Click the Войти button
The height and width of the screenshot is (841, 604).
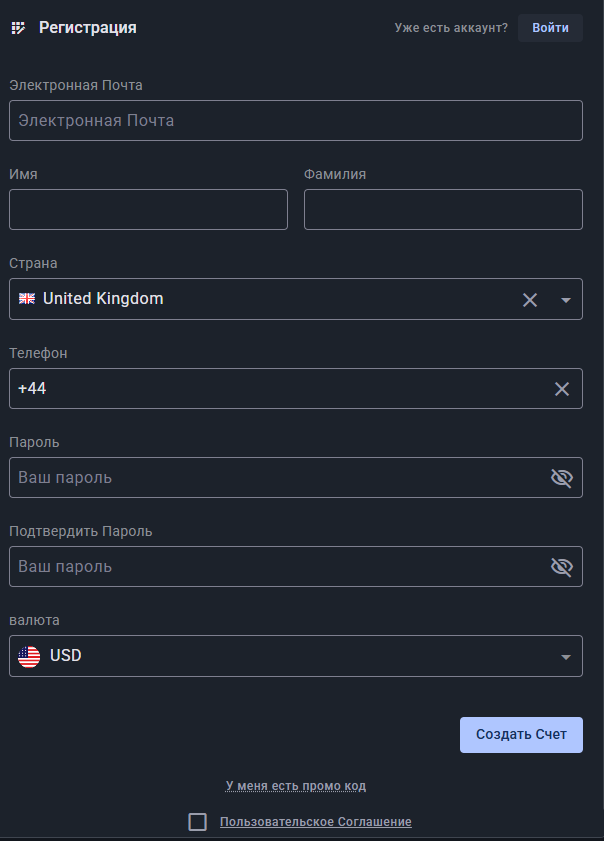coord(550,28)
